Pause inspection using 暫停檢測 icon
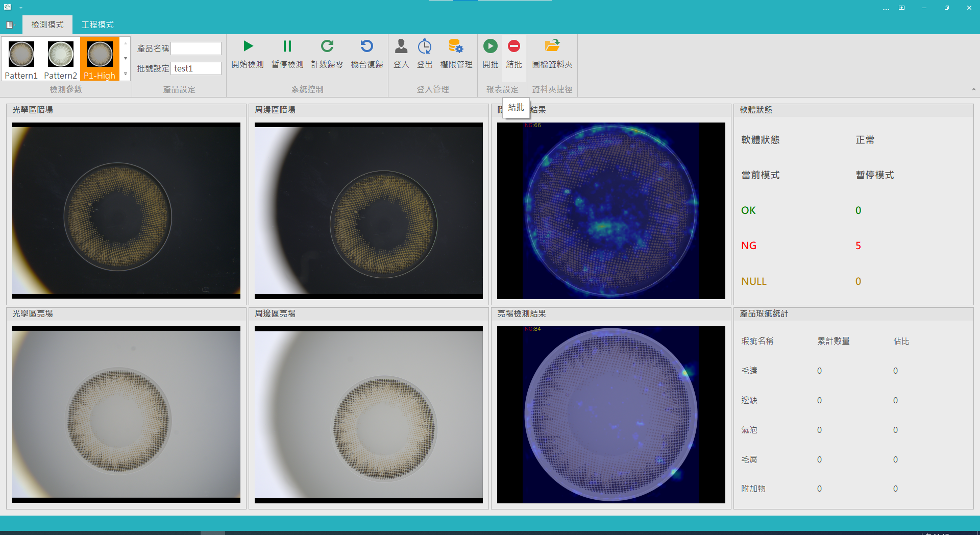 [x=287, y=47]
